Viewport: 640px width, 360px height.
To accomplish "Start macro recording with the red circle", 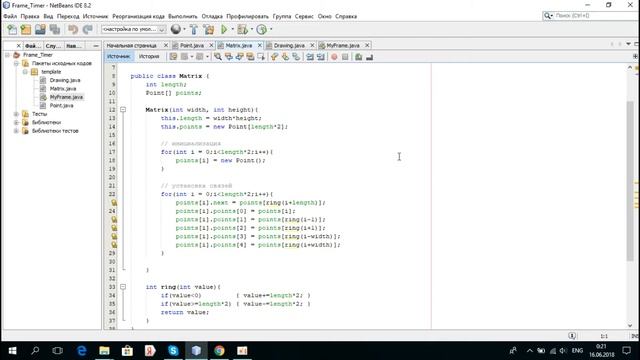I will pos(334,57).
